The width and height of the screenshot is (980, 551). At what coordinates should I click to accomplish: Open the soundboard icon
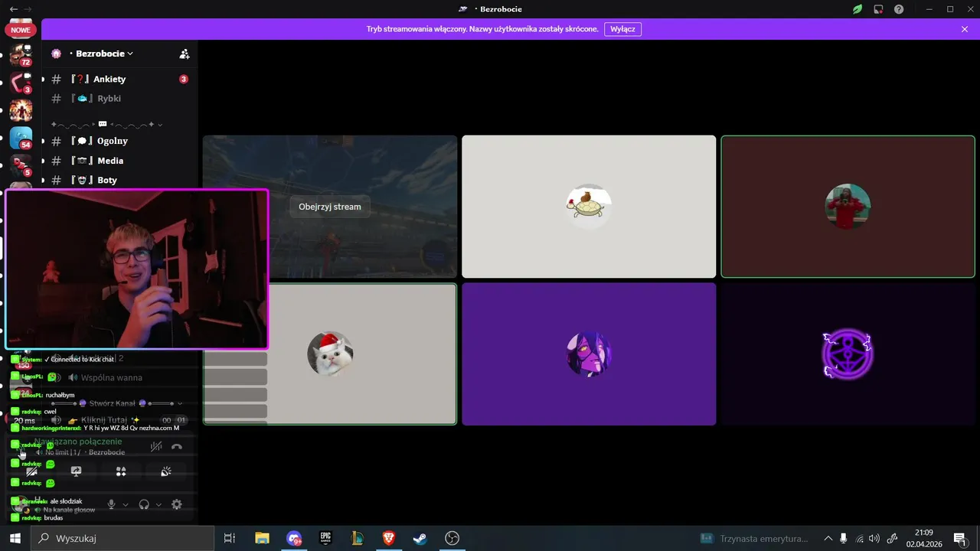point(165,471)
